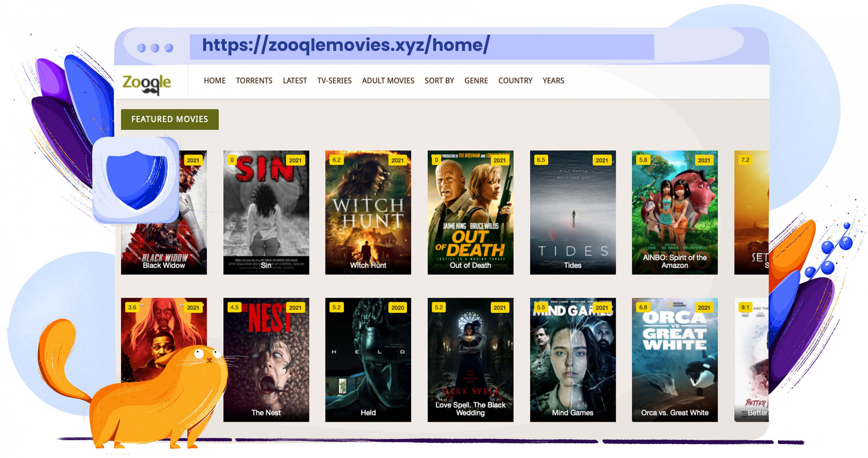
Task: Click the 2021 year badge on The Nest
Action: [x=295, y=307]
